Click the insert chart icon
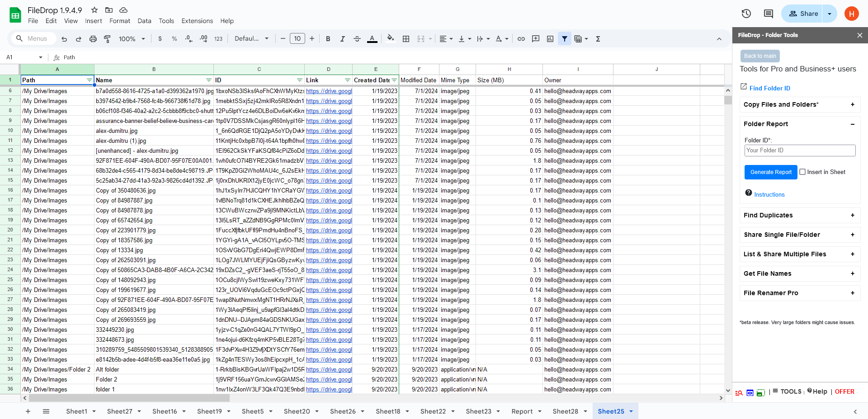The height and width of the screenshot is (419, 868). [x=550, y=39]
